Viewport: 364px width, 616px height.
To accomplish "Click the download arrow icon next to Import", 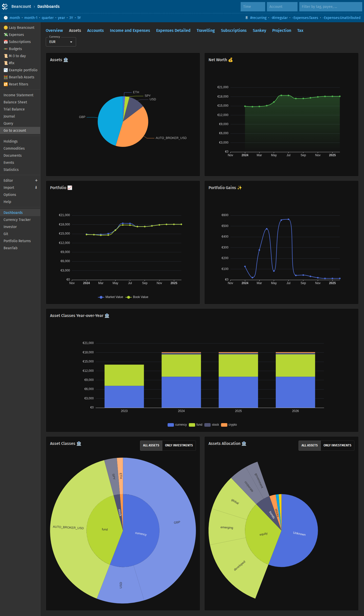I will [x=36, y=188].
